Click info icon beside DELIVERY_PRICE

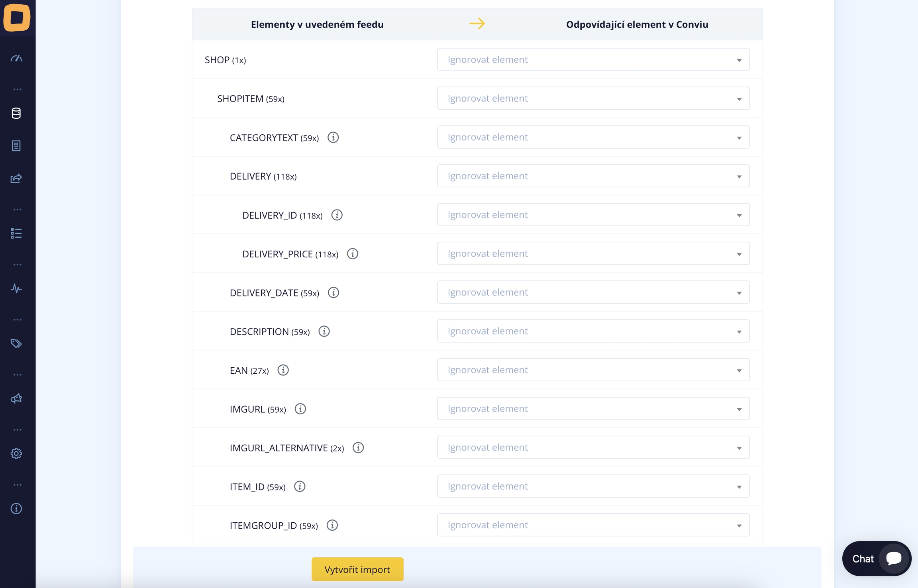(353, 254)
